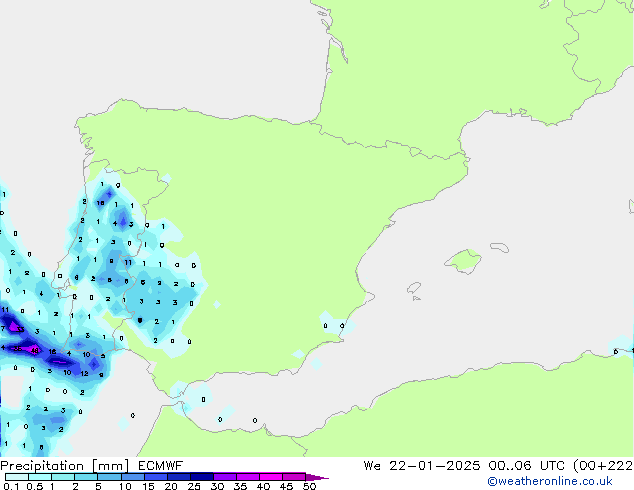Click the rainfall value 11 in central Portugal

(127, 262)
